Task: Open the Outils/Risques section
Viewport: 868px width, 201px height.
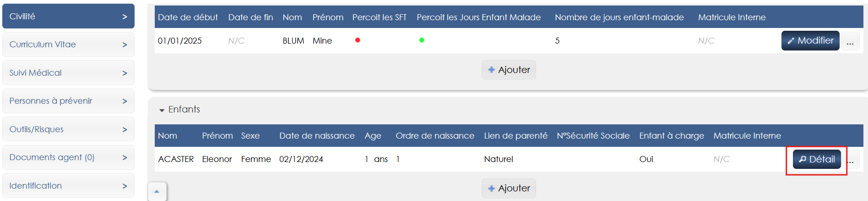Action: coord(68,129)
